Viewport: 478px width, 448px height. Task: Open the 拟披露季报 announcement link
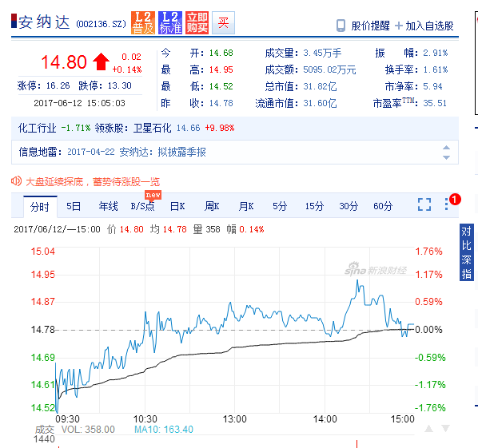tap(181, 152)
